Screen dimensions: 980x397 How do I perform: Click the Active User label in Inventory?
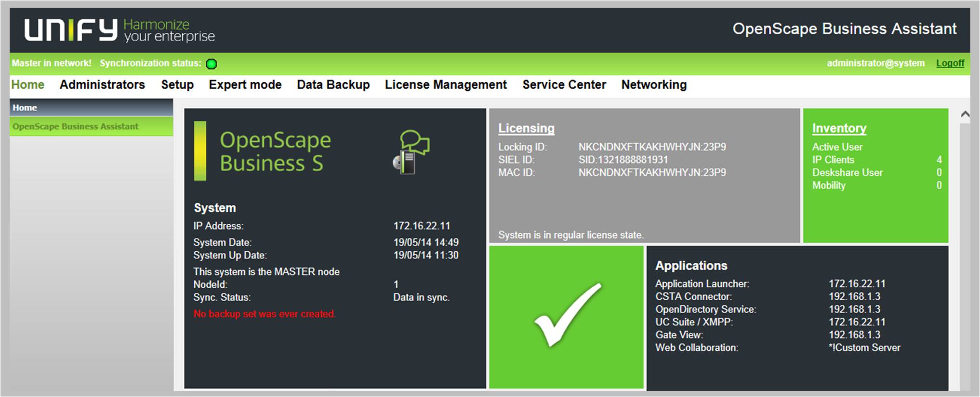click(x=837, y=147)
